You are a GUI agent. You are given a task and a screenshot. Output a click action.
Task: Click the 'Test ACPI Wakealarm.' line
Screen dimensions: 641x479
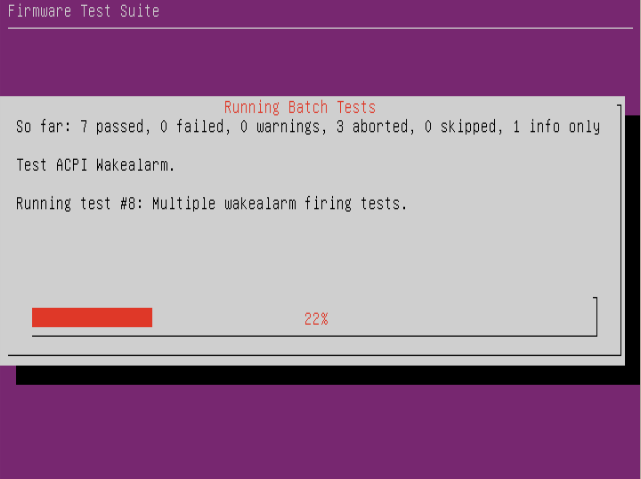(96, 165)
